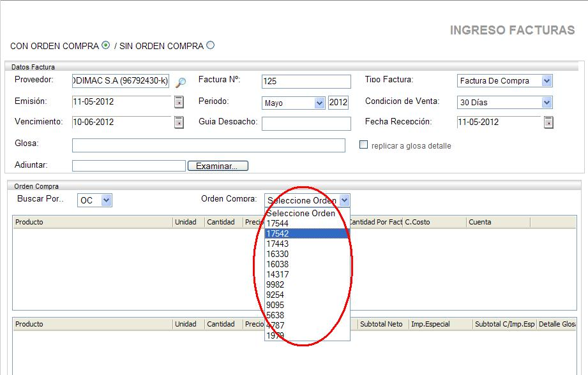588x375 pixels.
Task: Click the Imp.Especial column header
Action: point(441,324)
